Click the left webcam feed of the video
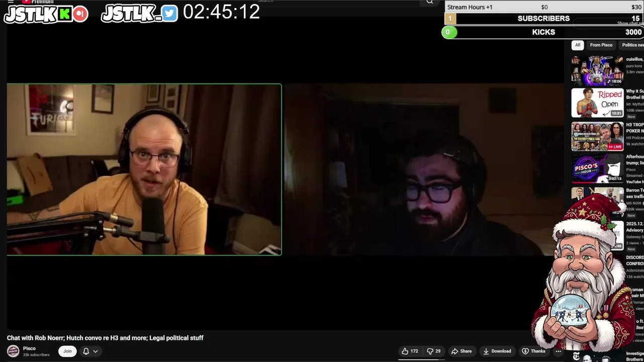Image resolution: width=644 pixels, height=362 pixels. click(x=144, y=169)
